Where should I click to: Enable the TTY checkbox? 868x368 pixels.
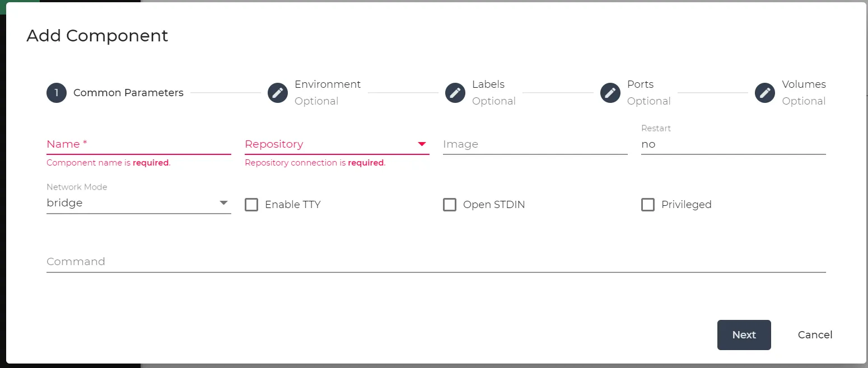click(x=251, y=205)
